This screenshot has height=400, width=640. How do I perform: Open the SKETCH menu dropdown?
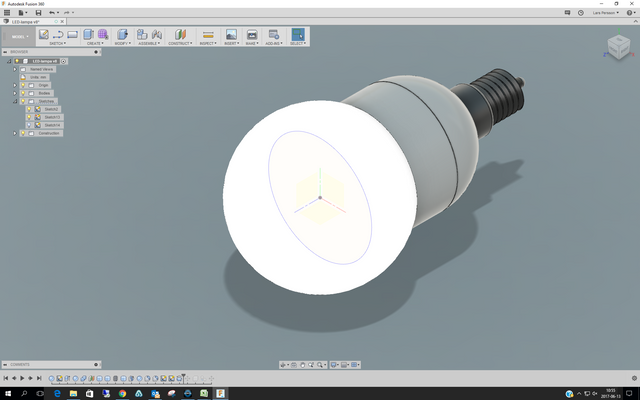click(58, 43)
